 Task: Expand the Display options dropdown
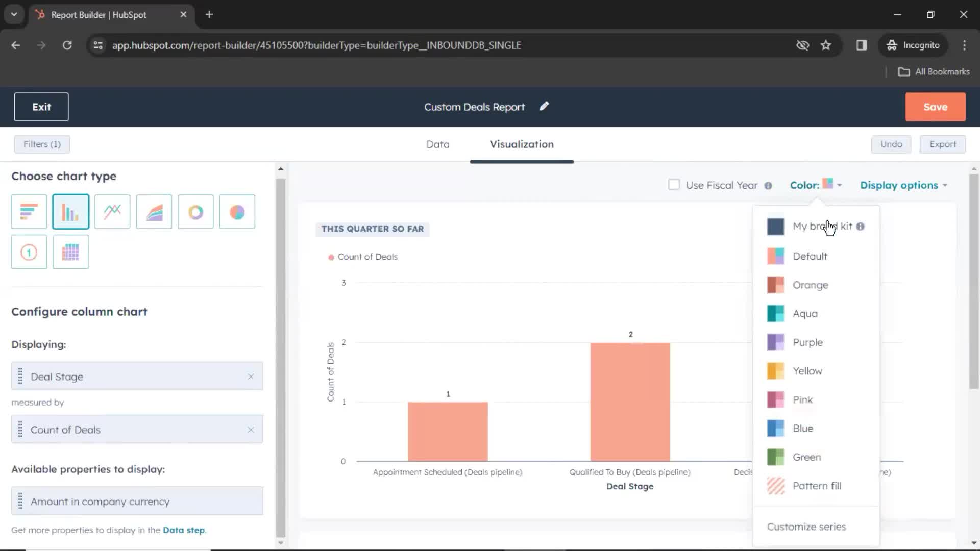coord(904,185)
